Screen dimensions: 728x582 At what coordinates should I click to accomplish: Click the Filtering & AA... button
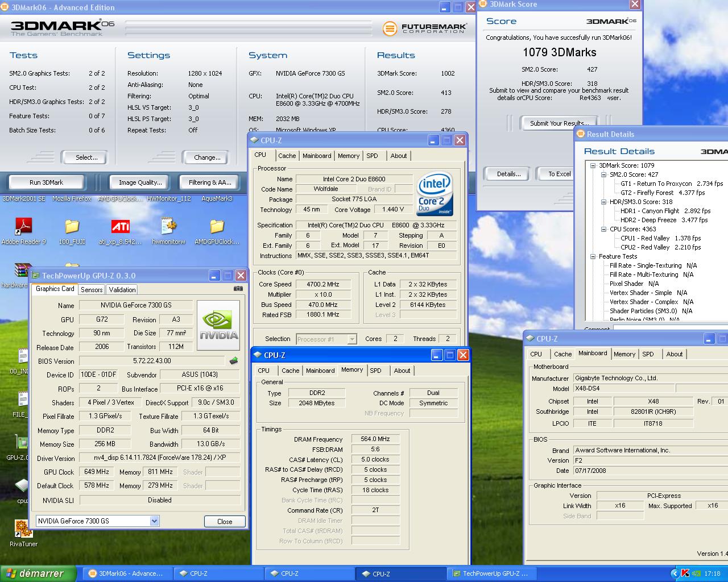click(210, 182)
